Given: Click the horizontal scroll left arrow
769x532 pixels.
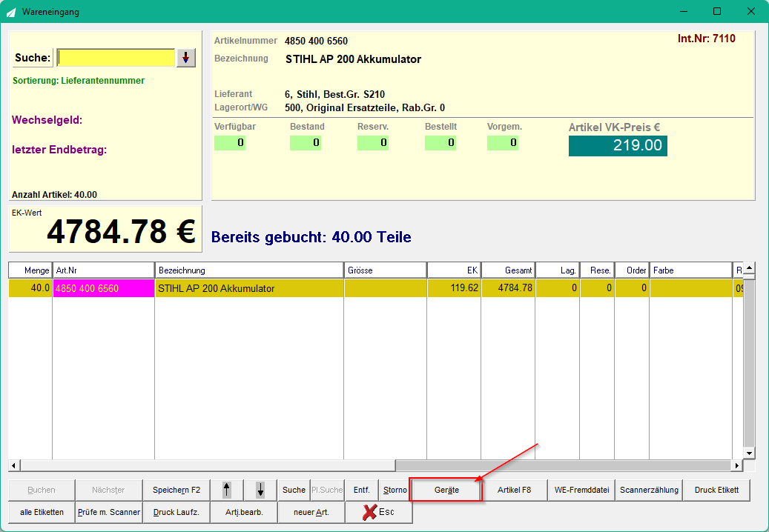Looking at the screenshot, I should pos(14,465).
